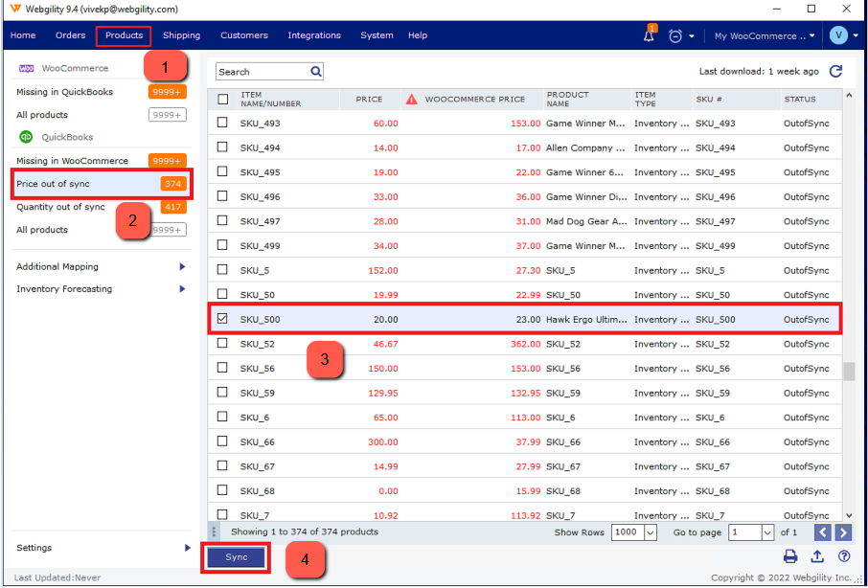Open the scheduler clock icon
The width and height of the screenshot is (868, 588).
pyautogui.click(x=675, y=36)
